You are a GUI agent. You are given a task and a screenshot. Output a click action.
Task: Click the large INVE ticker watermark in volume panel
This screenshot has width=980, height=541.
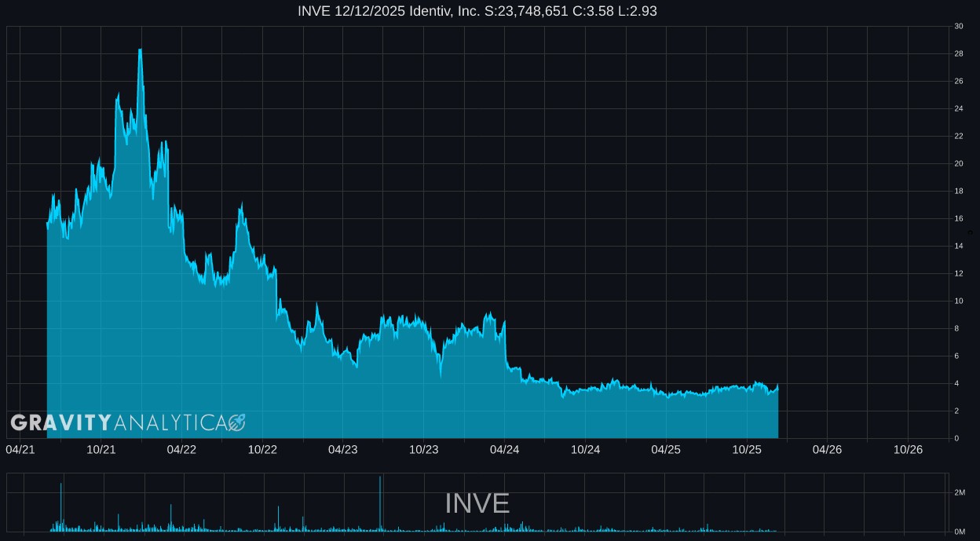[x=477, y=503]
